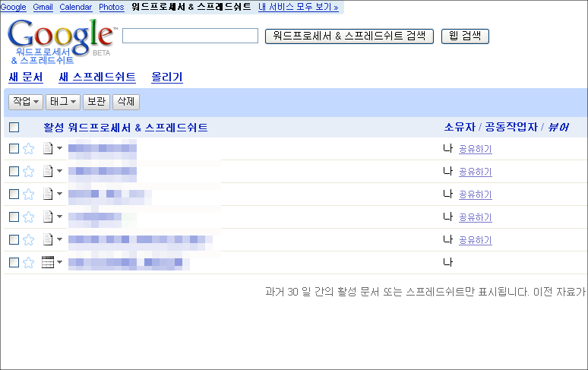Expand the arrow menu beside the spreadsheet icon

[x=59, y=262]
